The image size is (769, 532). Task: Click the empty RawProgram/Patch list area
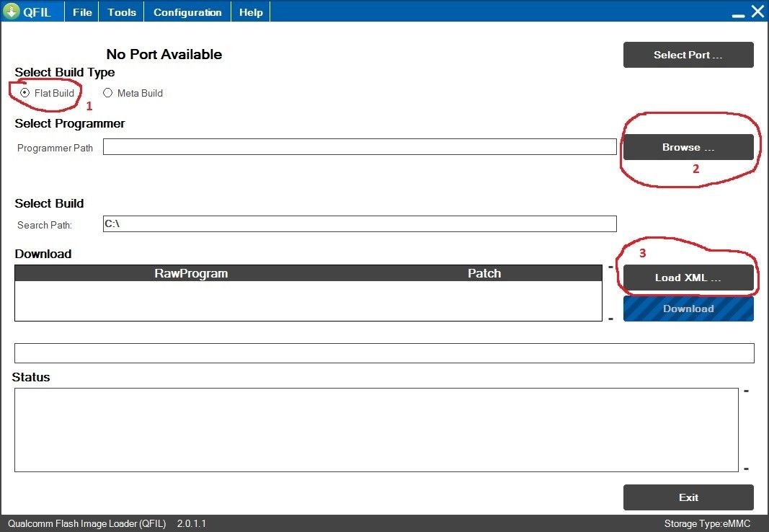(308, 301)
